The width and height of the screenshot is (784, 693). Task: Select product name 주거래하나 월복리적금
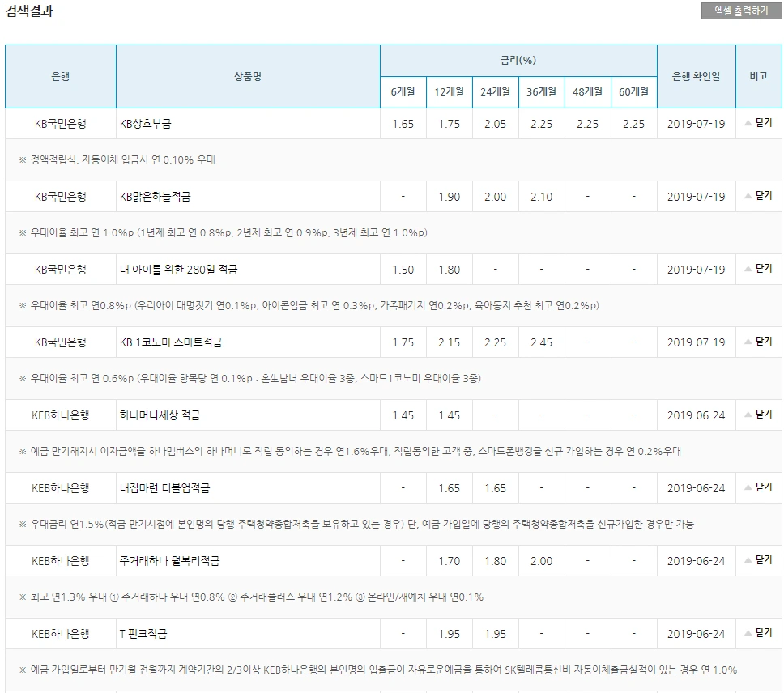pyautogui.click(x=169, y=561)
